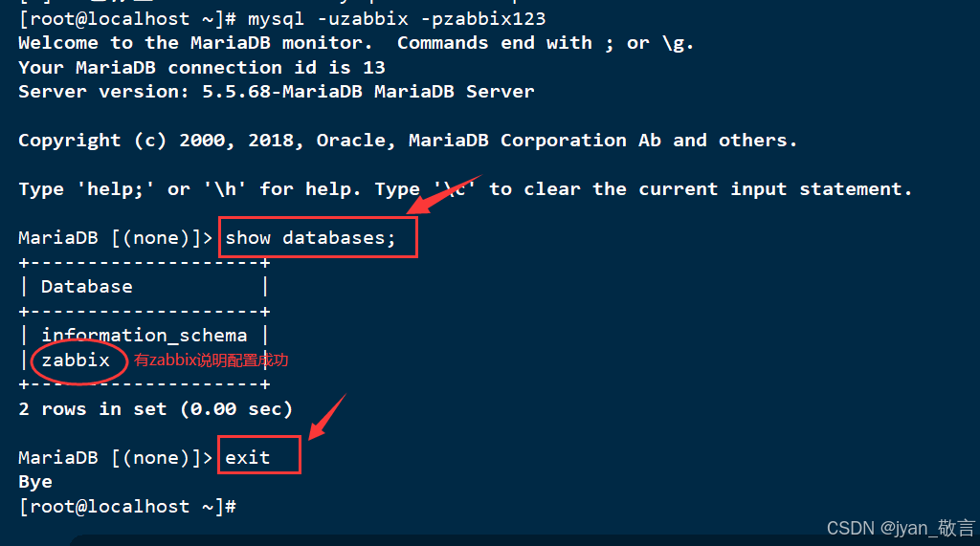Click the red Chinese annotation beside zabbix
The width and height of the screenshot is (980, 546).
(211, 360)
